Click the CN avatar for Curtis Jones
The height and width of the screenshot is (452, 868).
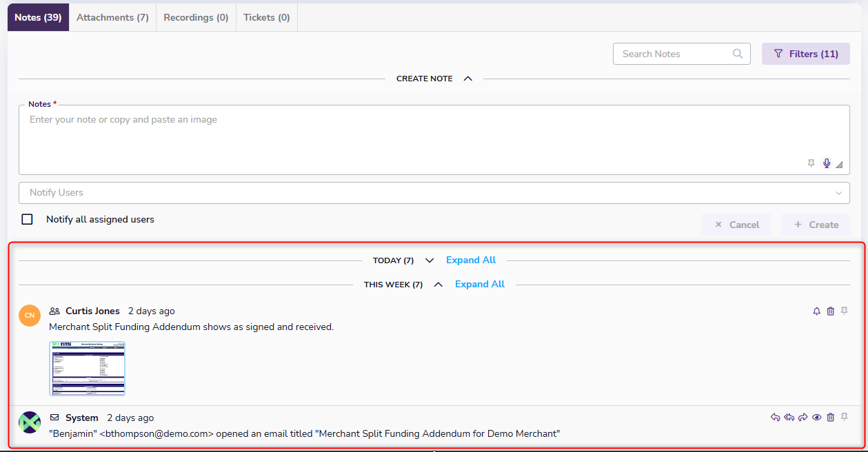point(30,316)
